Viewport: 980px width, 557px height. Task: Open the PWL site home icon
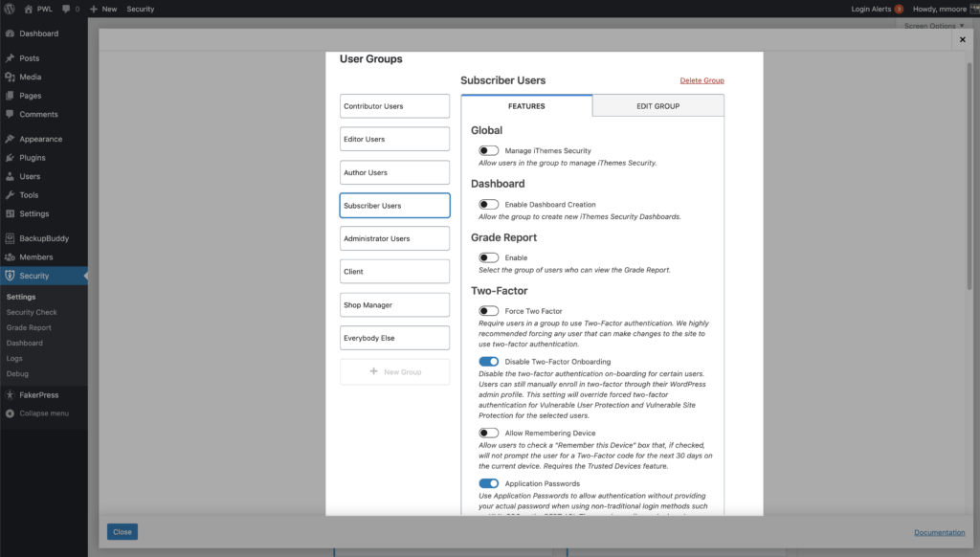tap(28, 9)
